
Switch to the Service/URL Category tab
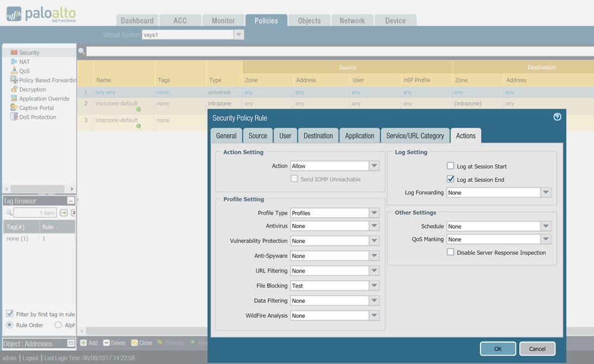[414, 135]
